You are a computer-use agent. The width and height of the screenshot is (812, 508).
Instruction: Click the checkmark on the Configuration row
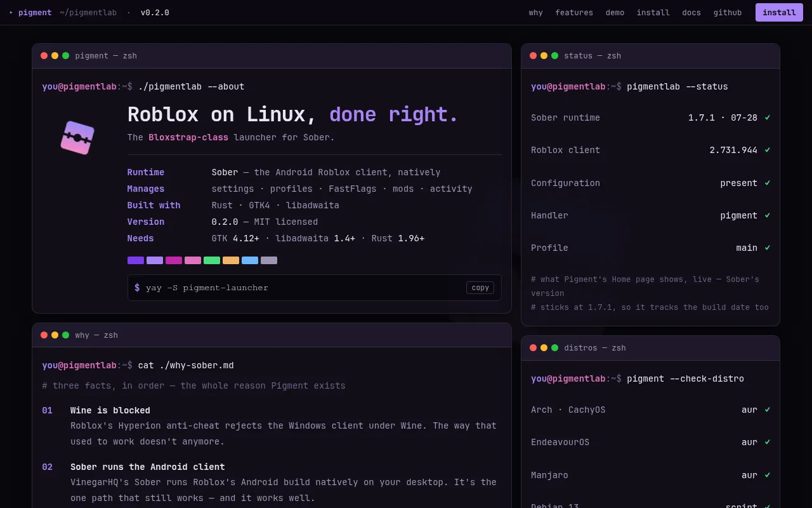click(768, 183)
